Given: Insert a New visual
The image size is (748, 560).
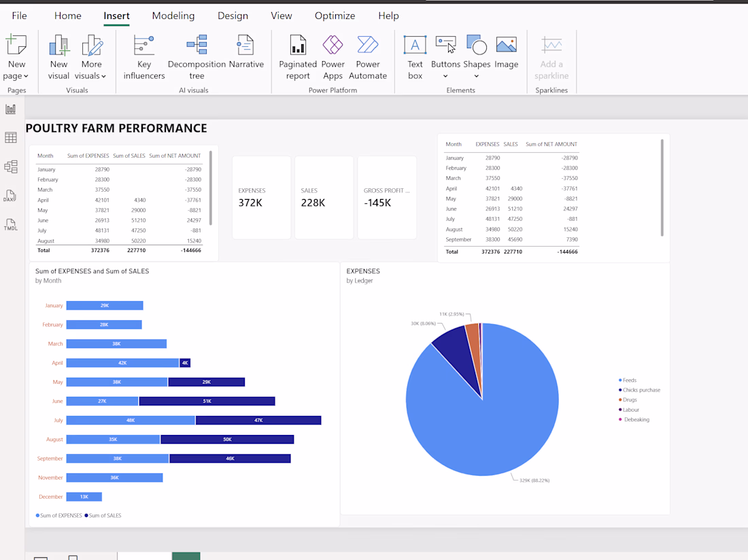Looking at the screenshot, I should pyautogui.click(x=58, y=57).
